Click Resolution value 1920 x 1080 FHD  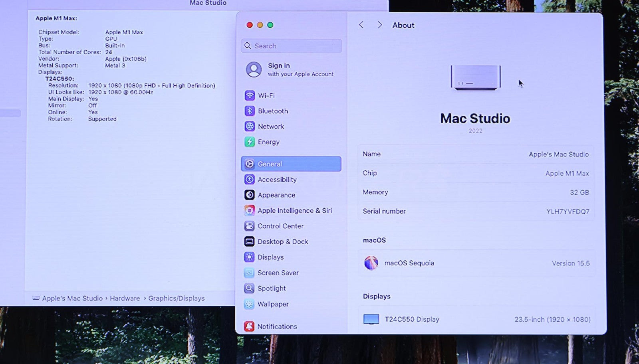(x=151, y=85)
